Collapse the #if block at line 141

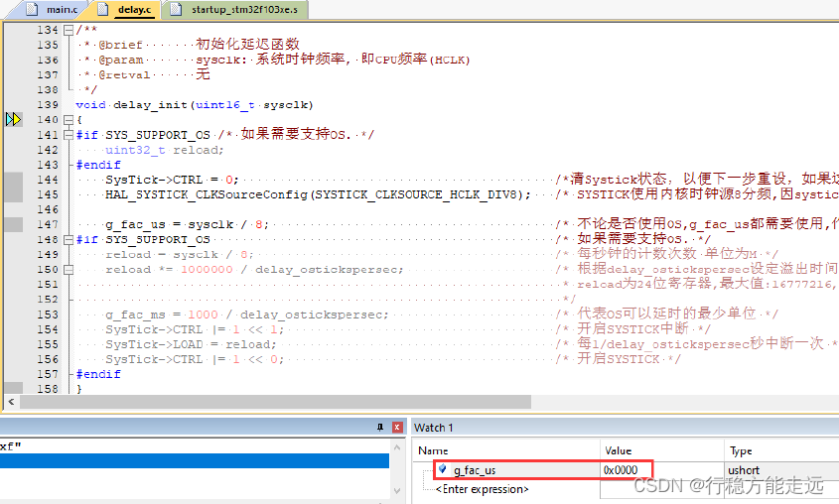(x=68, y=135)
